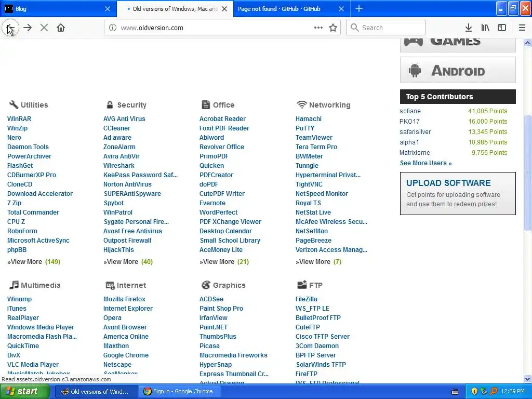
Task: Toggle the sidebar view icon
Action: tap(502, 28)
